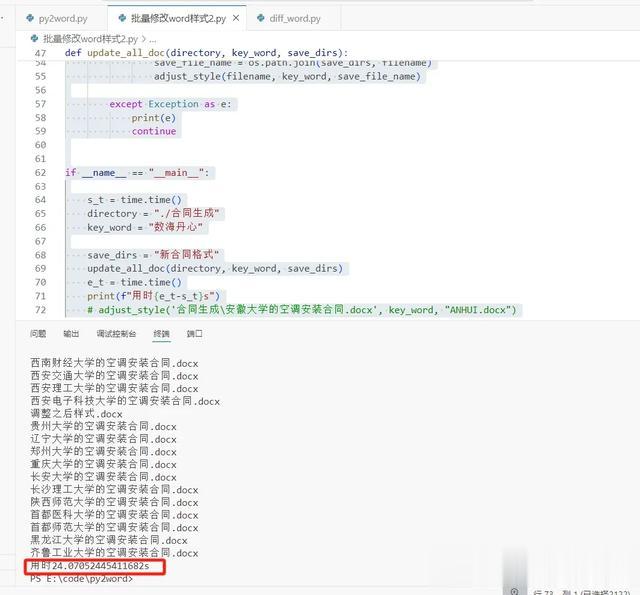640x595 pixels.
Task: Open the 输出 panel tab
Action: pyautogui.click(x=71, y=333)
